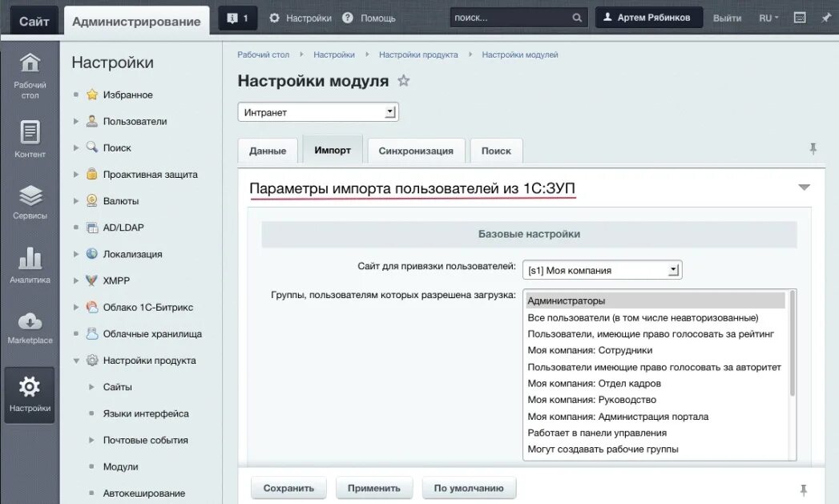Viewport: 839px width, 504px height.
Task: Click the keyboard layout icon
Action: coord(800,18)
